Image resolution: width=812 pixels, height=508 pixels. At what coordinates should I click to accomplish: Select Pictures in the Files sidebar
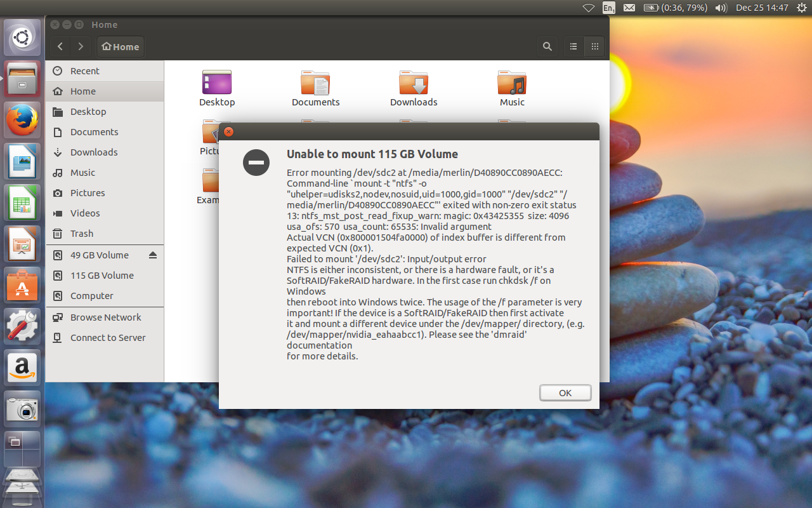pyautogui.click(x=105, y=193)
